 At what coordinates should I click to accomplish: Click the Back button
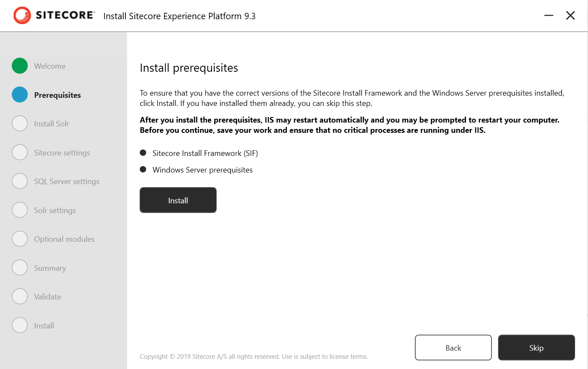coord(453,347)
